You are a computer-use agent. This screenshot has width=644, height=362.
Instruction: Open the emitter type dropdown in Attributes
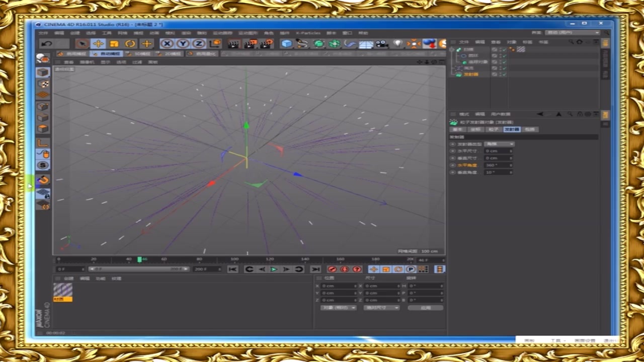click(499, 144)
